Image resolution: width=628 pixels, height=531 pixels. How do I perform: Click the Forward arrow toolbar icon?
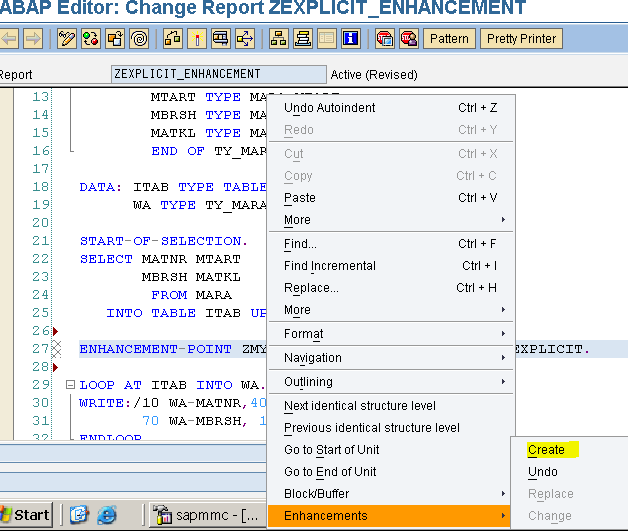[33, 39]
